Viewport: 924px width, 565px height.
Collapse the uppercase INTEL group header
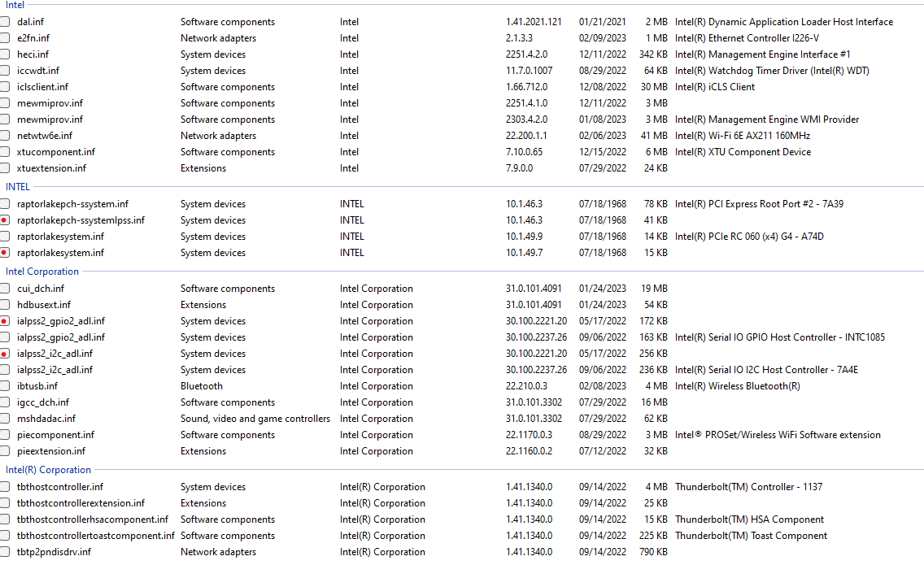click(18, 187)
